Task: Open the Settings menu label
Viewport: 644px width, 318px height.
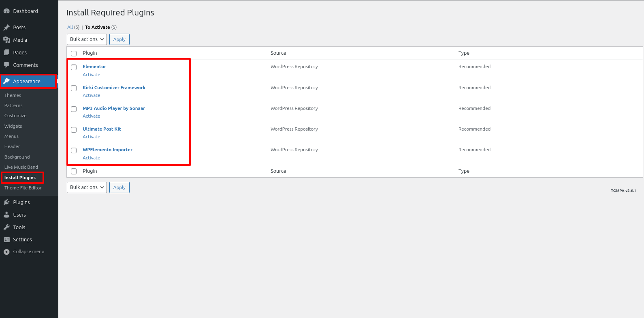Action: coord(22,239)
